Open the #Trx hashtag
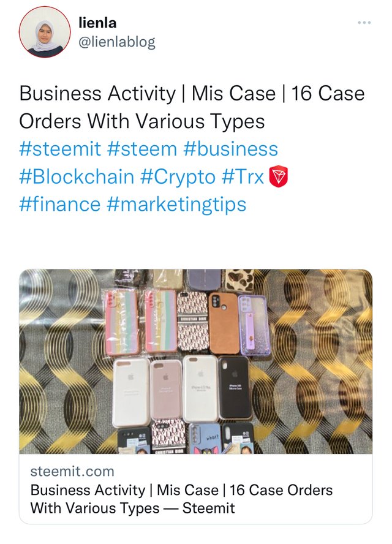This screenshot has height=544, width=392. [x=243, y=176]
